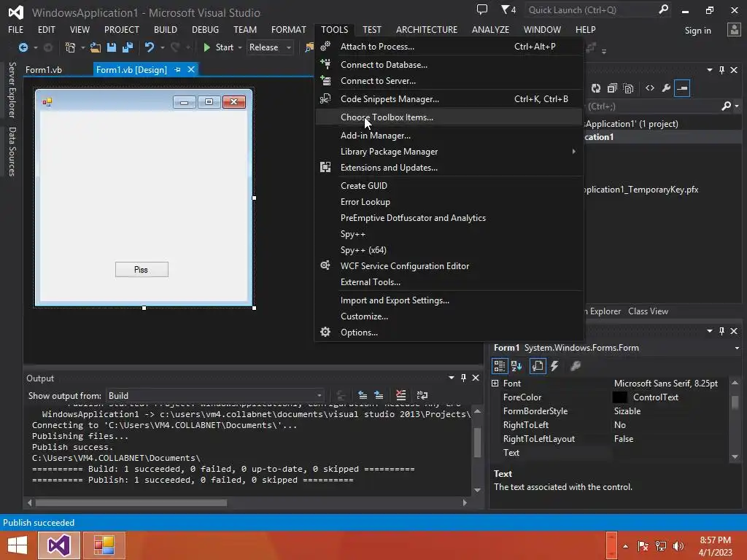Click the Save All toolbar icon
The height and width of the screenshot is (560, 747).
(127, 47)
